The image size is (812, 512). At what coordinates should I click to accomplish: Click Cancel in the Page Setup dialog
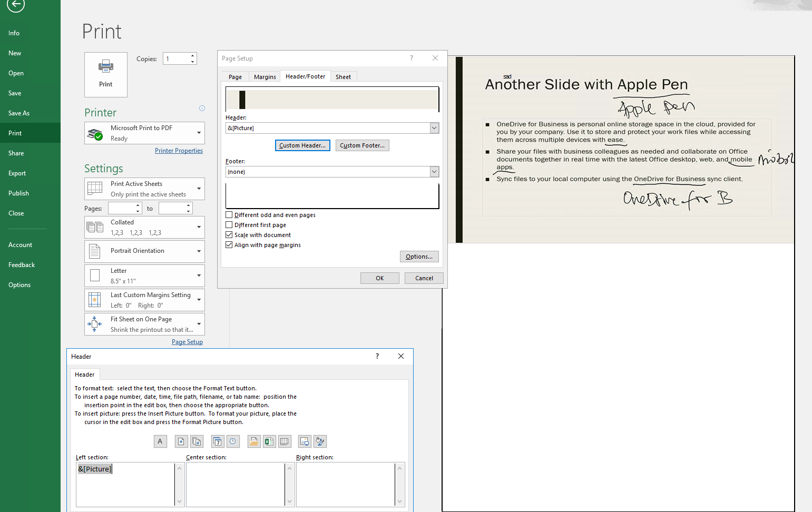(424, 278)
